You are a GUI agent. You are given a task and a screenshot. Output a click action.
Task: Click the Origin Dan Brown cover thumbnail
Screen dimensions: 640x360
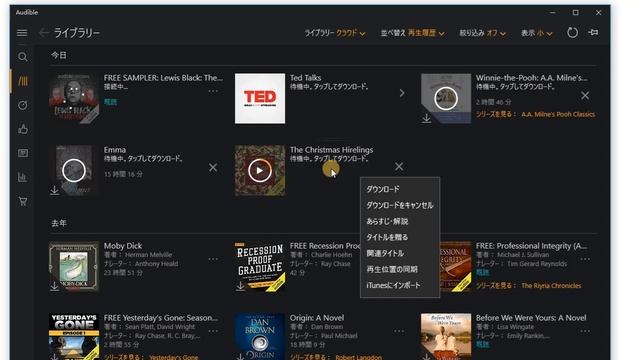point(260,336)
